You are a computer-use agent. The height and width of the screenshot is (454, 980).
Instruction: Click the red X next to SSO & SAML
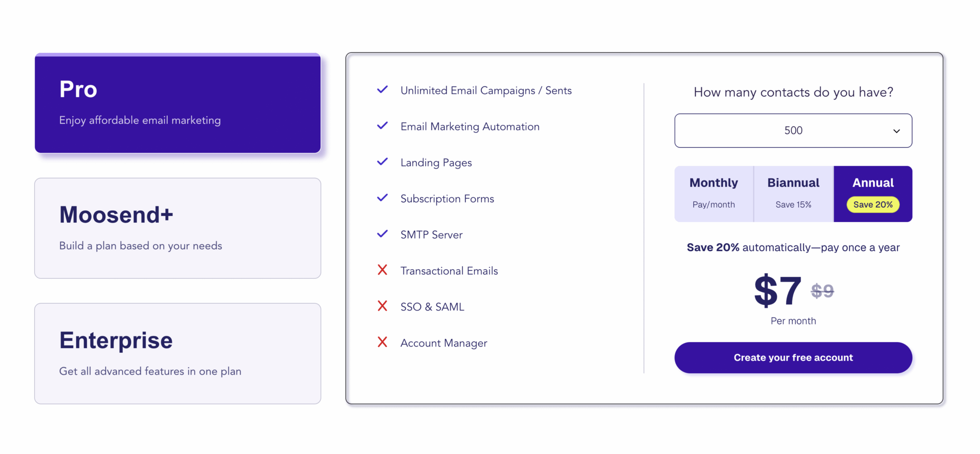pyautogui.click(x=382, y=306)
